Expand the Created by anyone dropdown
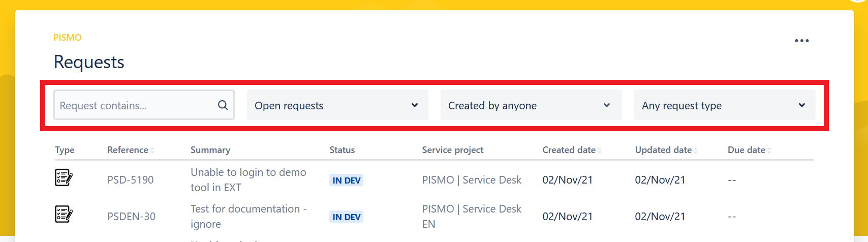 531,105
